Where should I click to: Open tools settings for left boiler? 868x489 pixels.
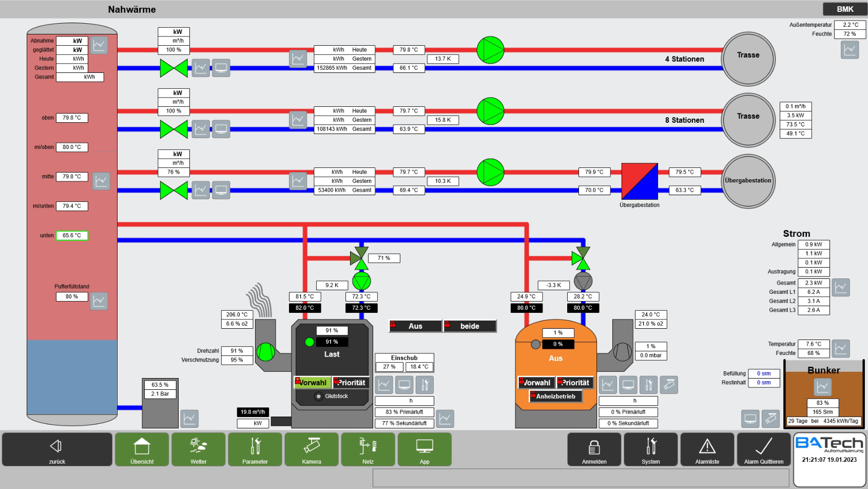(x=425, y=385)
